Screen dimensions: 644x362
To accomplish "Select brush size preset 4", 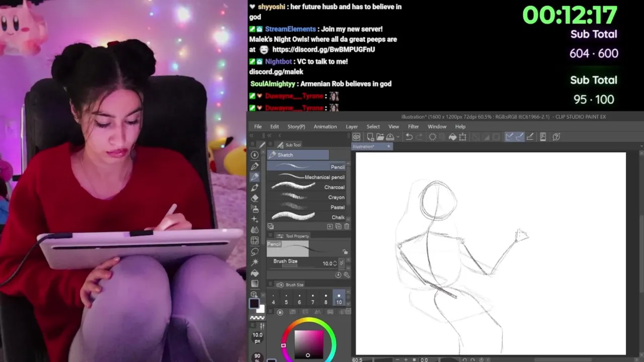I will click(x=273, y=299).
